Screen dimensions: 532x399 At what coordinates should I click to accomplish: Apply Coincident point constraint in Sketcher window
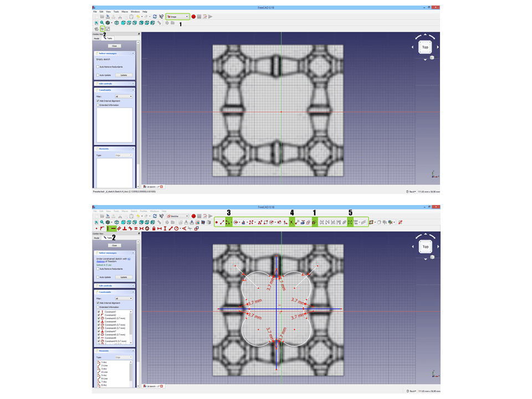coord(96,228)
